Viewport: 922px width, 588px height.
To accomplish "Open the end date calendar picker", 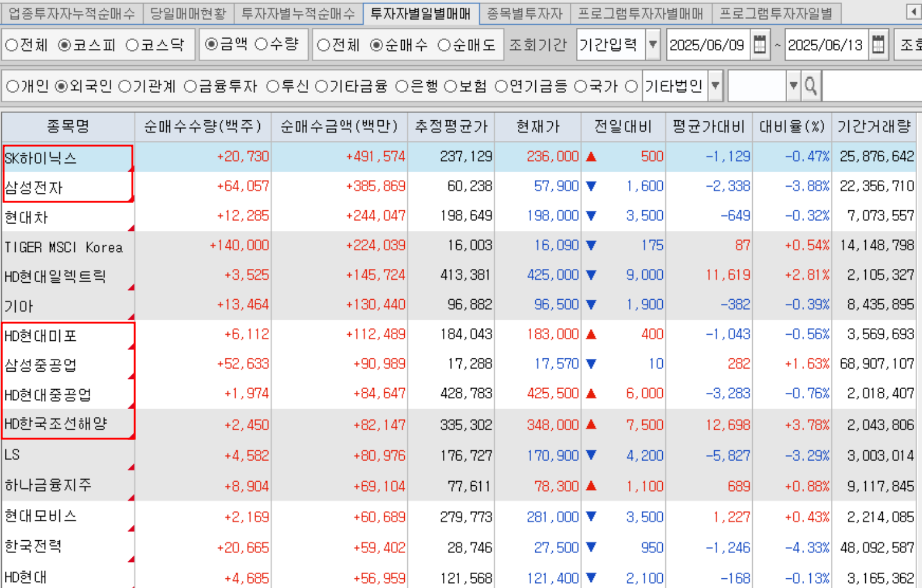I will pos(878,45).
